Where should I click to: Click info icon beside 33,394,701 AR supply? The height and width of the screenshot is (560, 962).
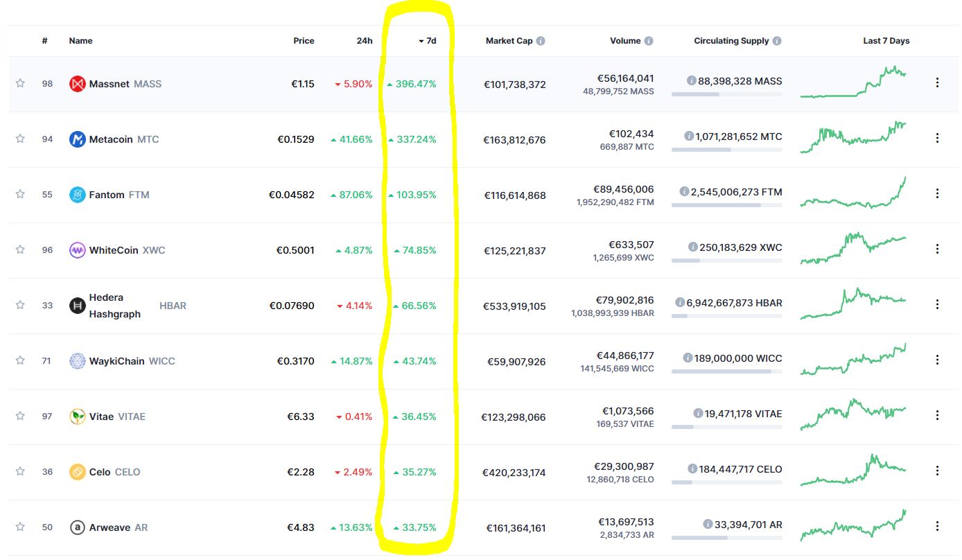coord(708,525)
